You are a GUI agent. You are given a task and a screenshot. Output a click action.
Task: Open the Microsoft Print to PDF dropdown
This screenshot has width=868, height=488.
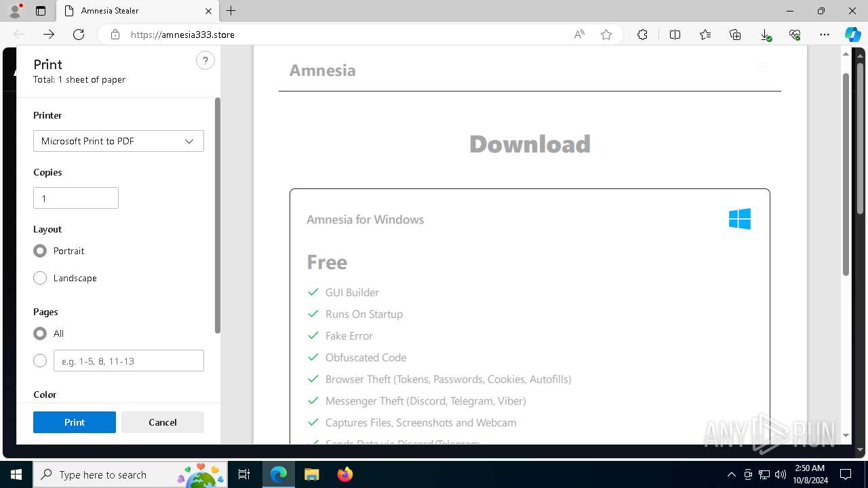point(119,141)
